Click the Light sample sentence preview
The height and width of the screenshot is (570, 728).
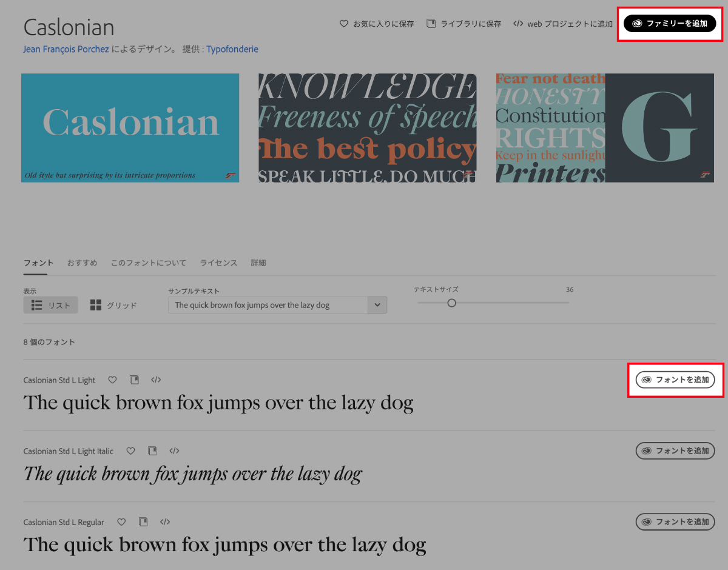pos(218,403)
